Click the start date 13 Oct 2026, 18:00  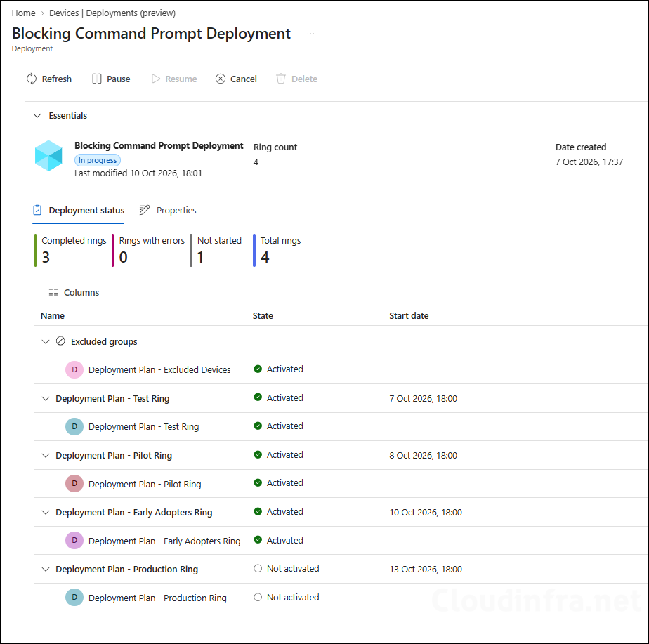point(426,569)
